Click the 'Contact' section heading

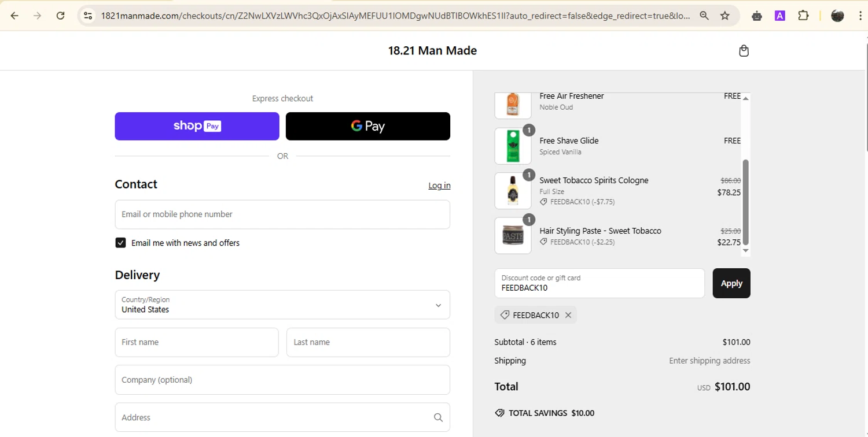pos(136,184)
